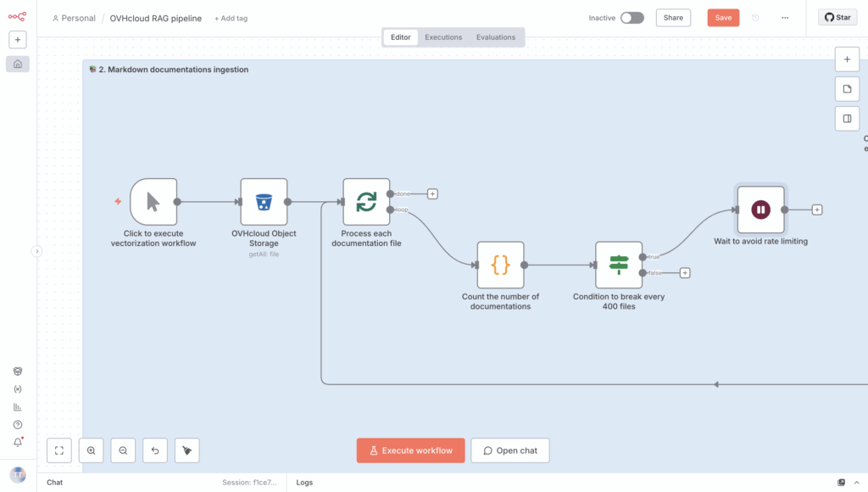Click the Open chat button
The height and width of the screenshot is (492, 868).
510,450
